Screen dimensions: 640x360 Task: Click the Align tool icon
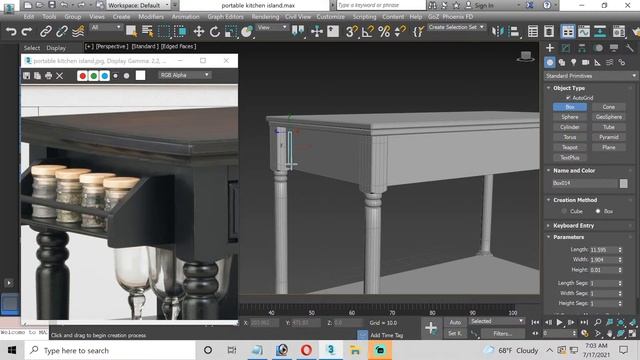[514, 31]
